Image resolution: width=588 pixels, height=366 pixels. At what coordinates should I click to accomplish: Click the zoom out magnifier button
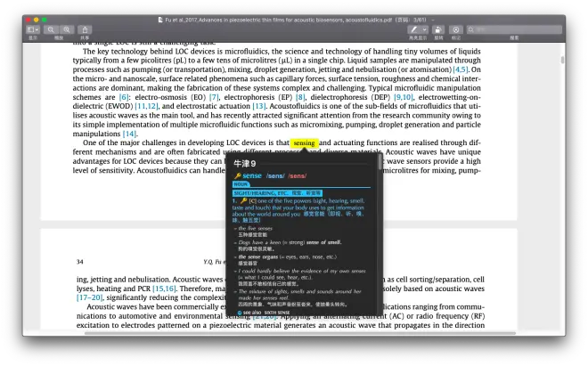point(51,29)
